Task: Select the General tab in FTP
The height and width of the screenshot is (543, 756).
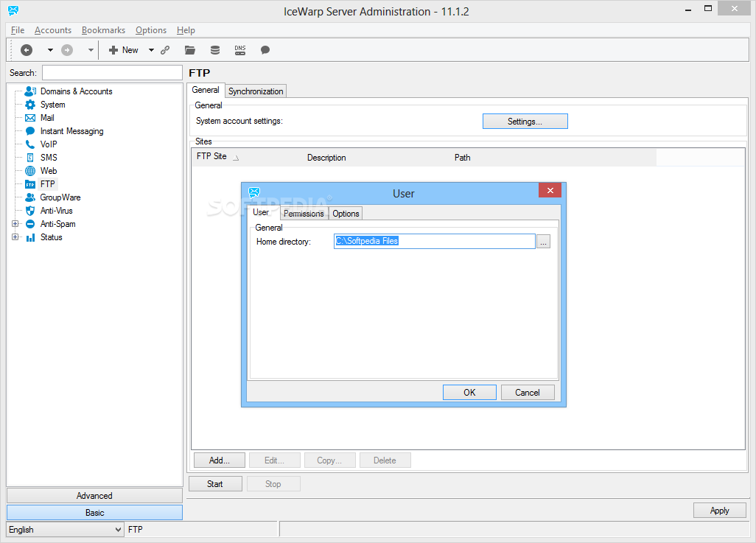Action: click(206, 90)
